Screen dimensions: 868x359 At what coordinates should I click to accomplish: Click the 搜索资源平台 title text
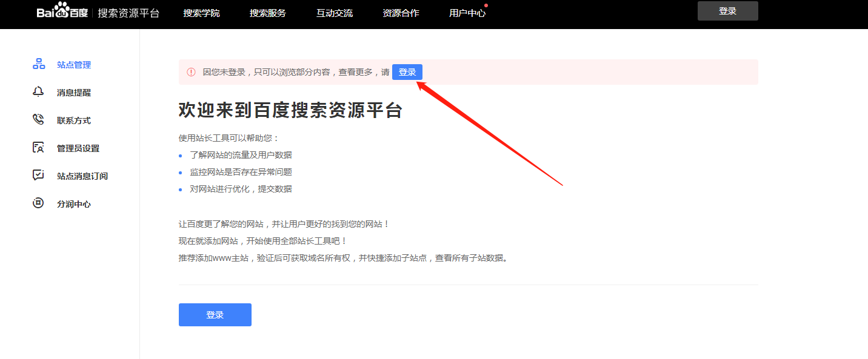click(129, 13)
